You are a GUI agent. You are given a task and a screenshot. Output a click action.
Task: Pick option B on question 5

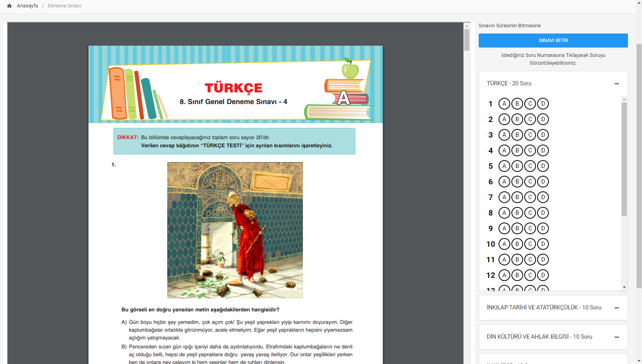tap(517, 166)
